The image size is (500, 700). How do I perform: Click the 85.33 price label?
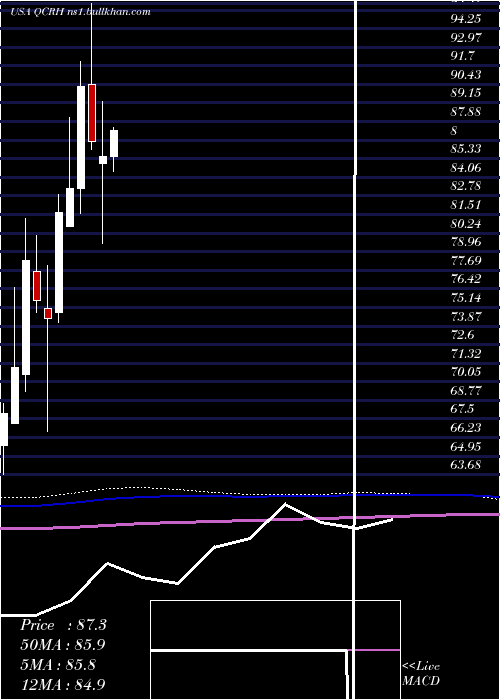(465, 149)
